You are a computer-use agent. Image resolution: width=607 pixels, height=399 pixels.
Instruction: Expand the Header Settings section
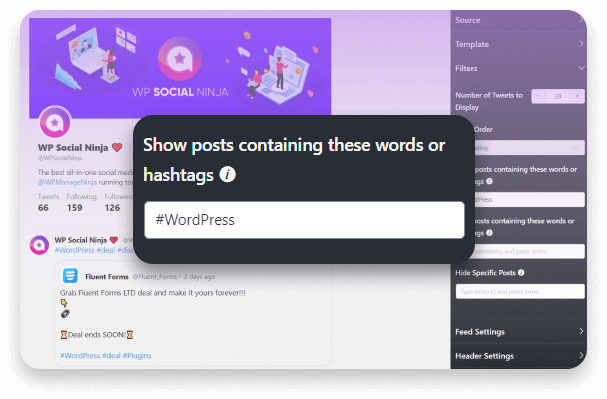[518, 356]
